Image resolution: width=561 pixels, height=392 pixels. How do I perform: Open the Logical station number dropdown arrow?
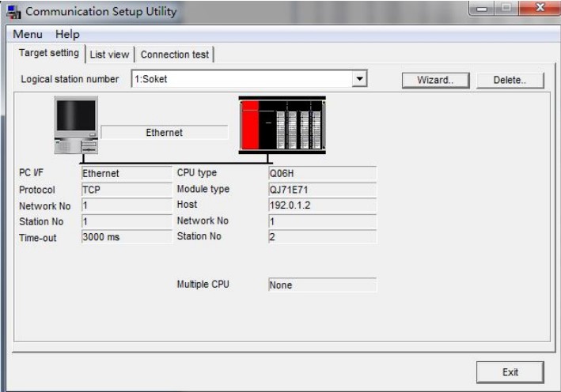point(360,79)
